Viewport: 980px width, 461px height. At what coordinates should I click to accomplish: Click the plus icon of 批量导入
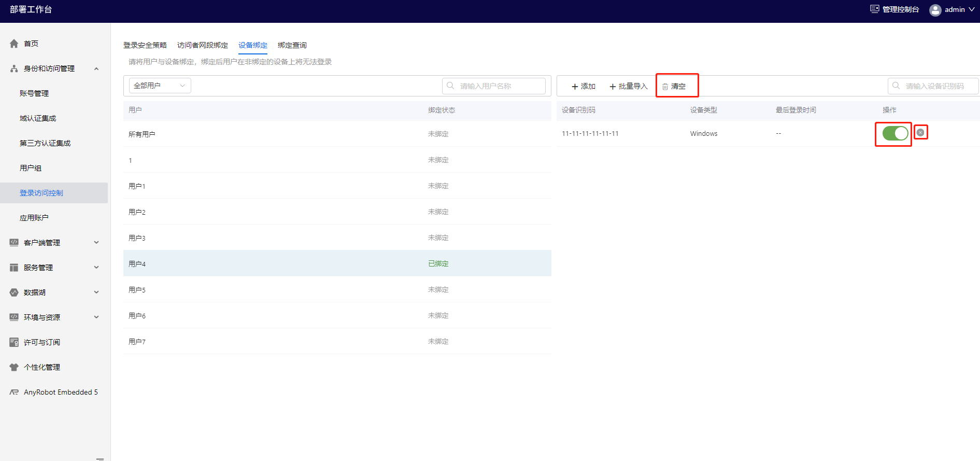click(613, 87)
